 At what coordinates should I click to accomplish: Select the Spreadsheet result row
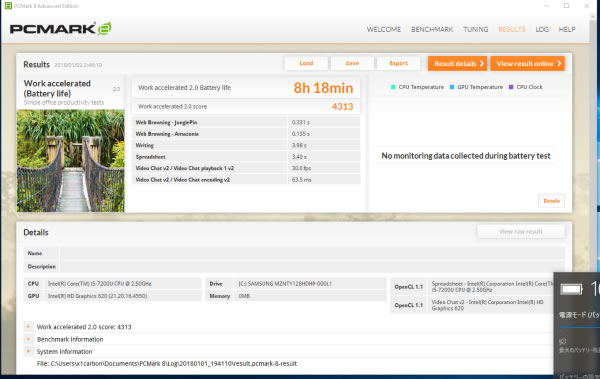click(x=246, y=157)
